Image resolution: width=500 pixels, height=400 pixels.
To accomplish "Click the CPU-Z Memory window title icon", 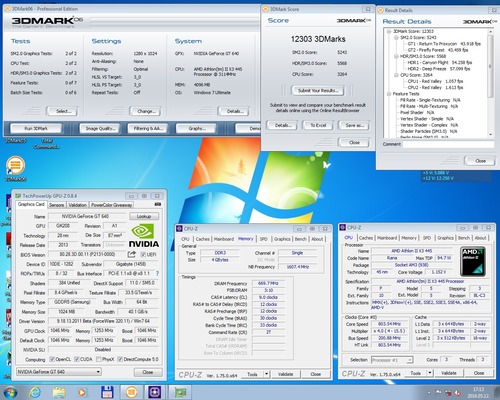I will coord(179,229).
